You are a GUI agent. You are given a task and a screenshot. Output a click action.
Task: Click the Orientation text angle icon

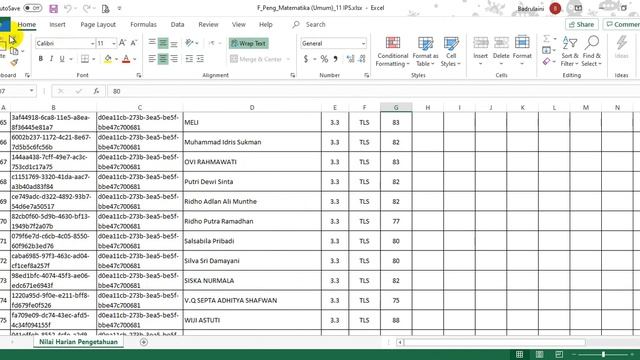[189, 43]
